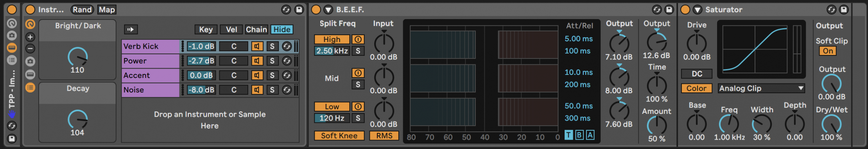Hot-swap the B.E.E.F. preset

coord(657,10)
